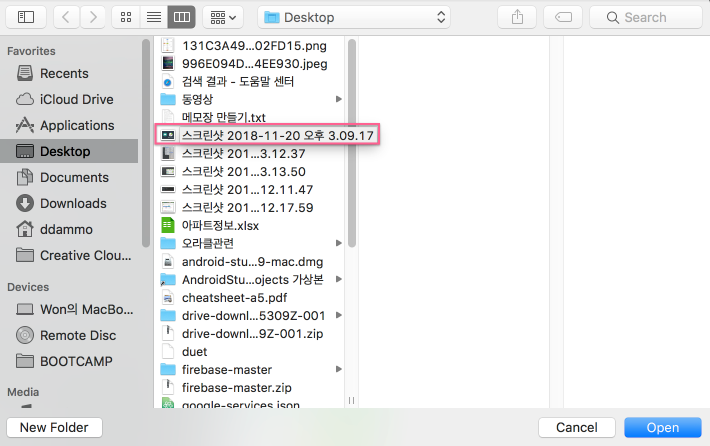Select 검색 결과 - 도움말 센터 file
Screen dimensions: 710x446
(x=249, y=82)
